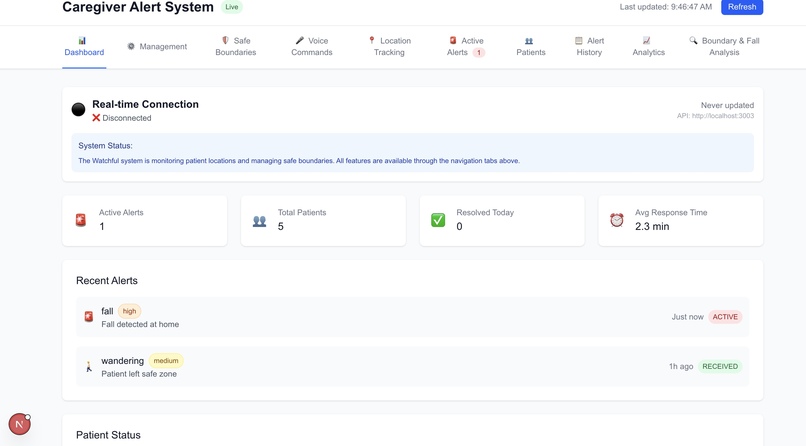Click the 'medium' severity badge
The width and height of the screenshot is (806, 446).
click(166, 361)
